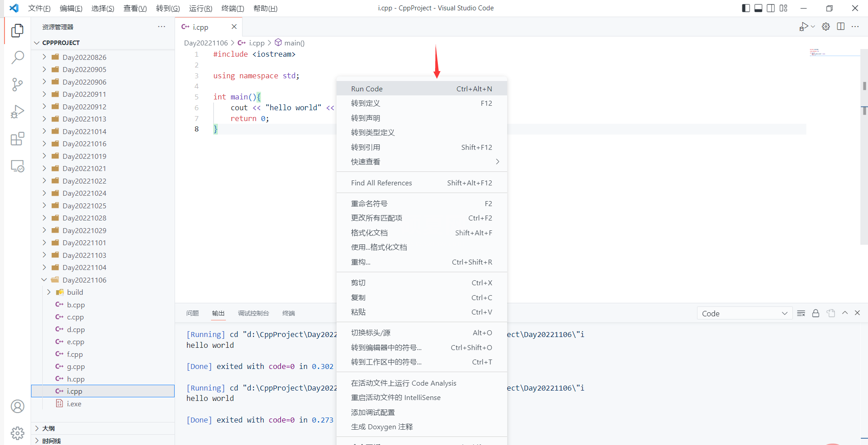868x445 pixels.
Task: Toggle the bottom panel layout icon
Action: coord(758,8)
